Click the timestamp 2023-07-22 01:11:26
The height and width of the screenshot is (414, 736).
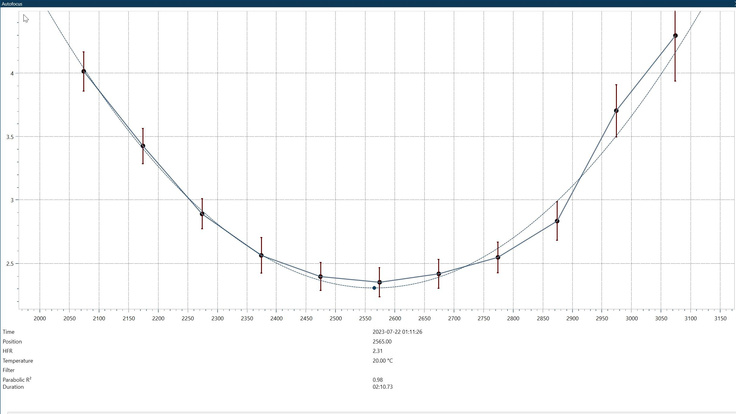397,332
